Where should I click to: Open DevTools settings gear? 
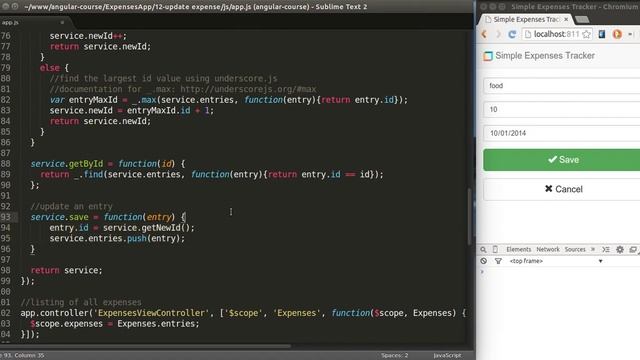tap(620, 249)
